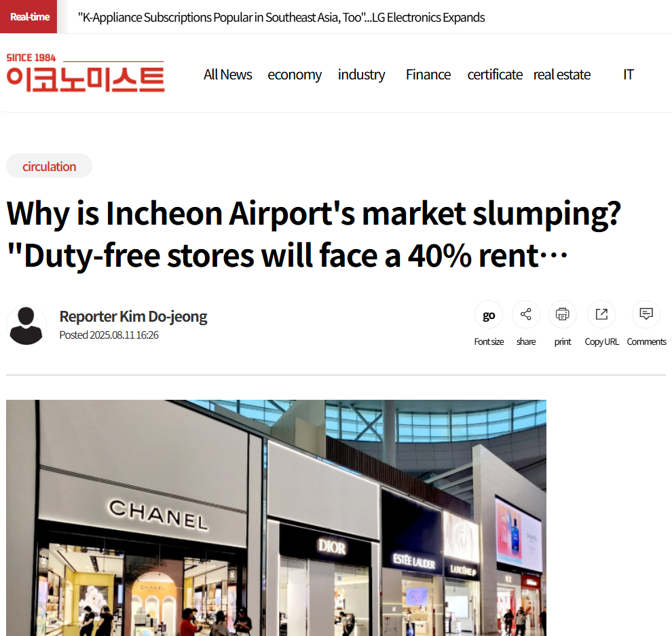The width and height of the screenshot is (672, 636).
Task: Navigate to the industry menu
Action: (361, 75)
